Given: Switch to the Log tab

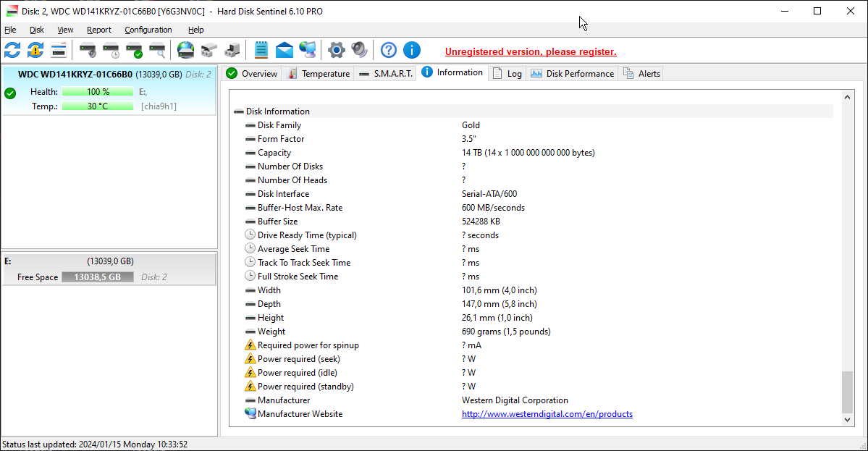Looking at the screenshot, I should click(x=507, y=74).
